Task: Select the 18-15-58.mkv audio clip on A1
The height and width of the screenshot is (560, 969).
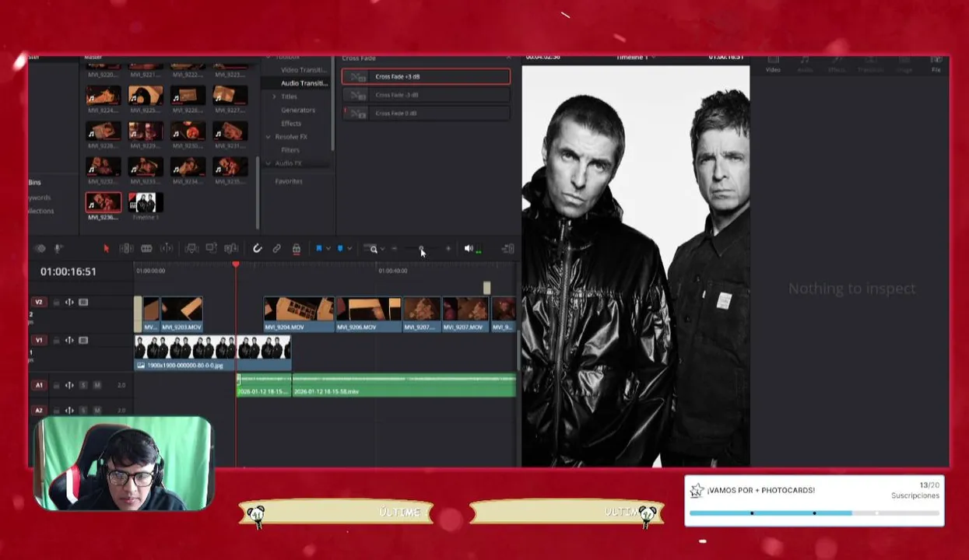Action: pos(404,385)
